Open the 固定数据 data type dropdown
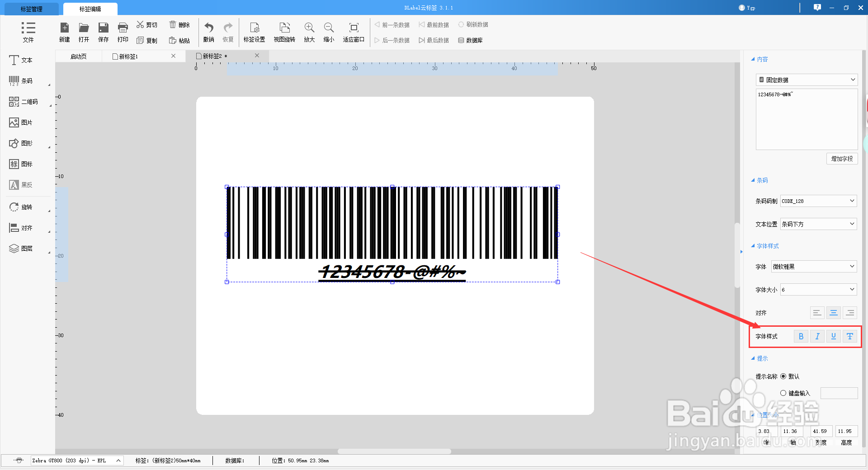This screenshot has width=868, height=470. point(807,80)
